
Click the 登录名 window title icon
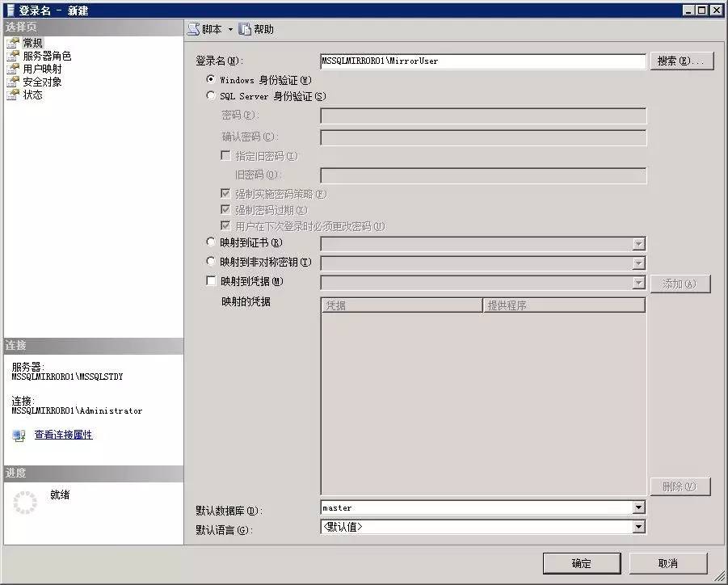coord(11,11)
